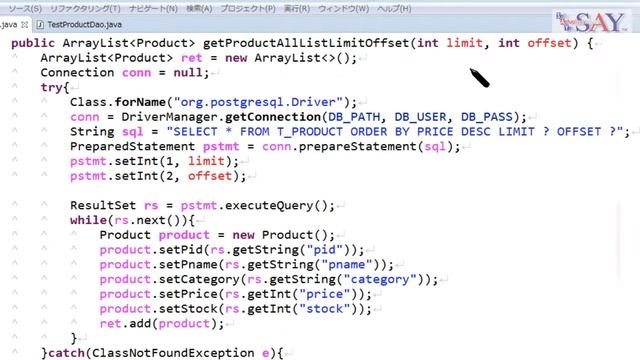Click the 'while(rs.next()){' line
This screenshot has width=640, height=360.
pyautogui.click(x=132, y=220)
